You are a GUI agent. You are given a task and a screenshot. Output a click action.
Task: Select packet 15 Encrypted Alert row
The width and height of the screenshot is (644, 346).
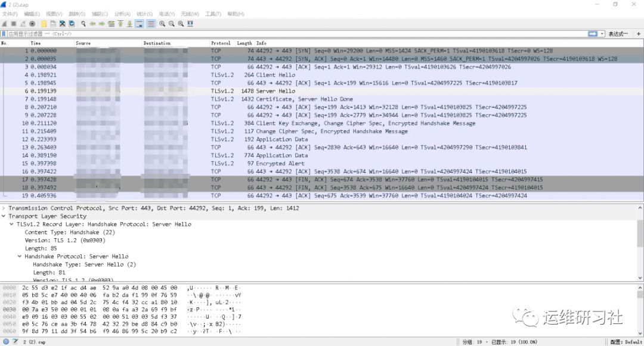(320, 164)
